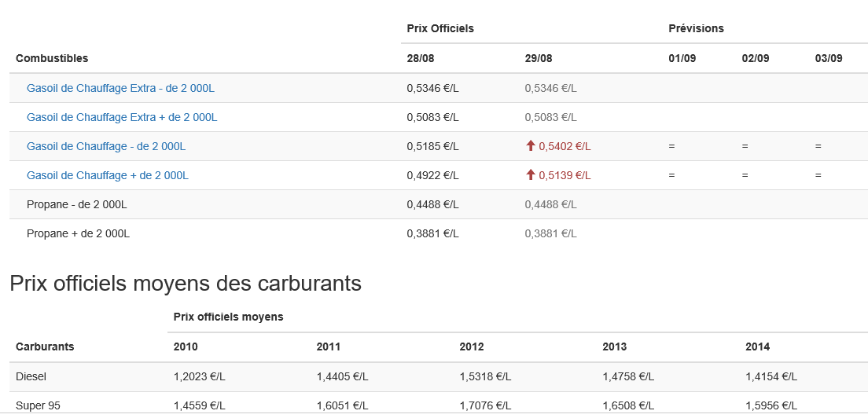Click red price 0,5402 €/L
Image resolution: width=868 pixels, height=418 pixels.
565,146
